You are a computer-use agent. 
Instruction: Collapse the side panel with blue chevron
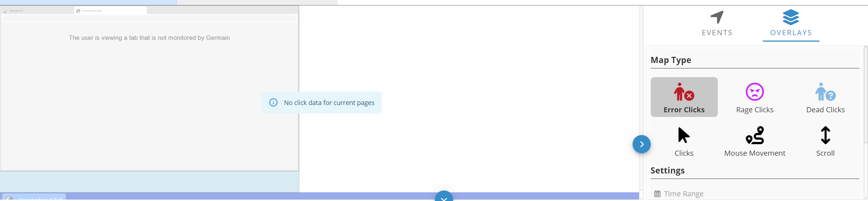point(641,144)
